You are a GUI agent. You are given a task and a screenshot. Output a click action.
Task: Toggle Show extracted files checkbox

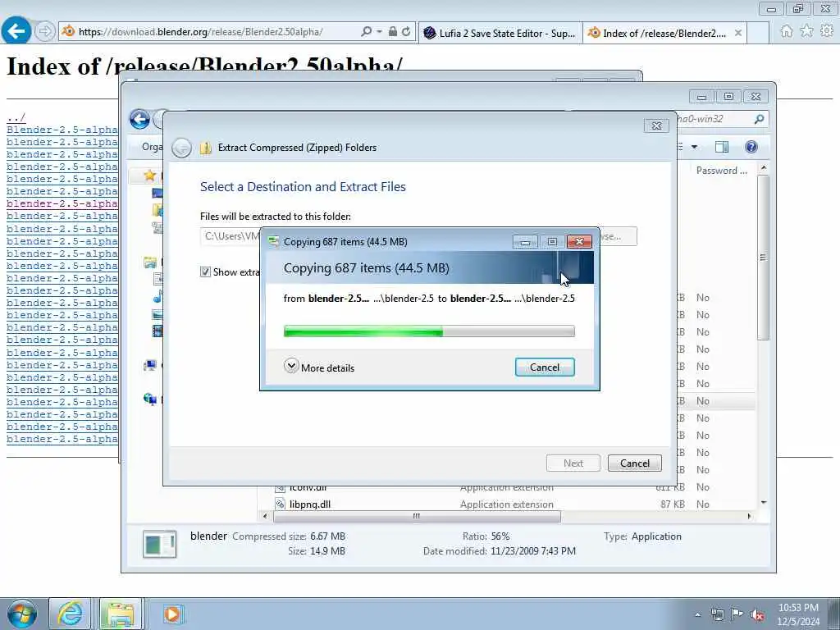point(205,272)
